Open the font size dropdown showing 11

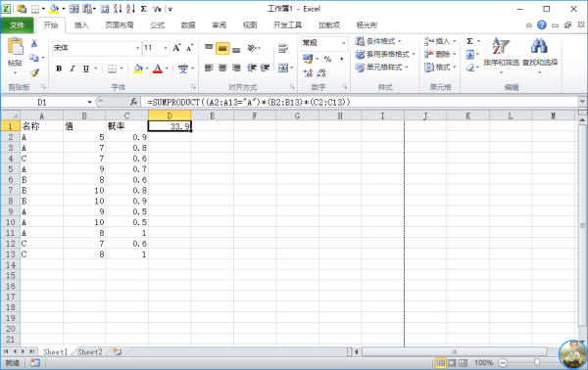click(165, 48)
